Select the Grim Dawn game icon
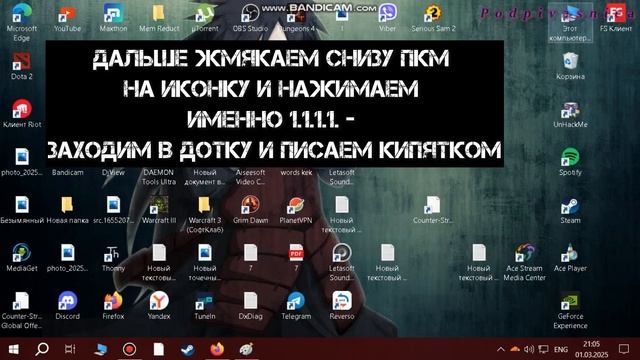640x360 pixels. (x=250, y=210)
